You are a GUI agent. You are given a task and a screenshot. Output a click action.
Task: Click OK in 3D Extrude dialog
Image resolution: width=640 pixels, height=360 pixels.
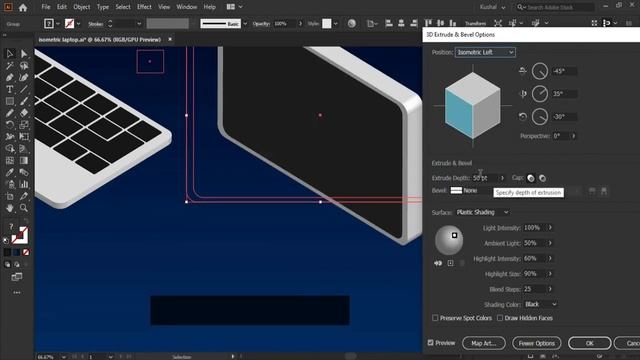589,343
